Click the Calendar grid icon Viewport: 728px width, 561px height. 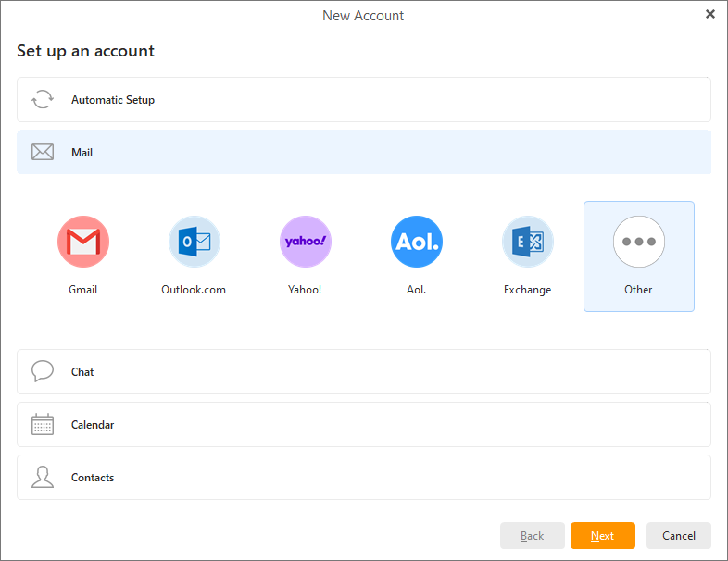[43, 425]
